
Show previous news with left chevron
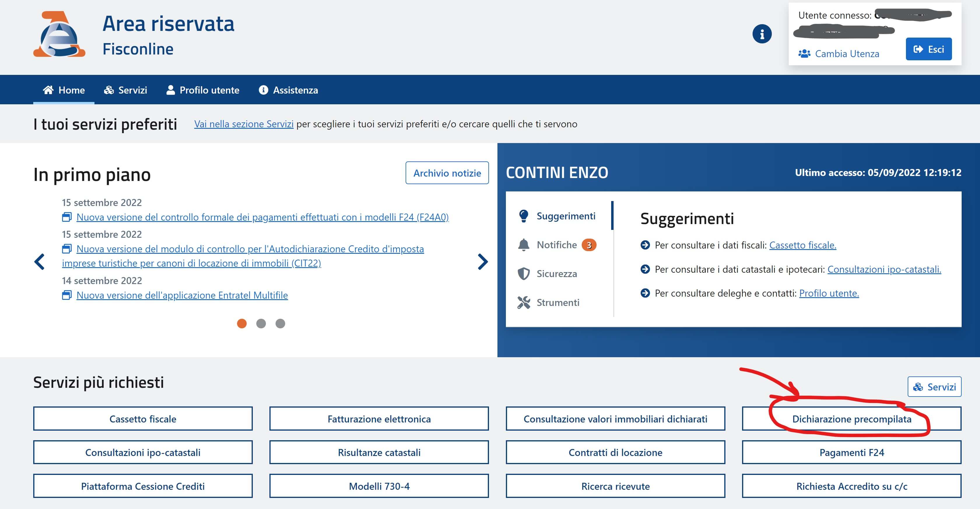[40, 262]
